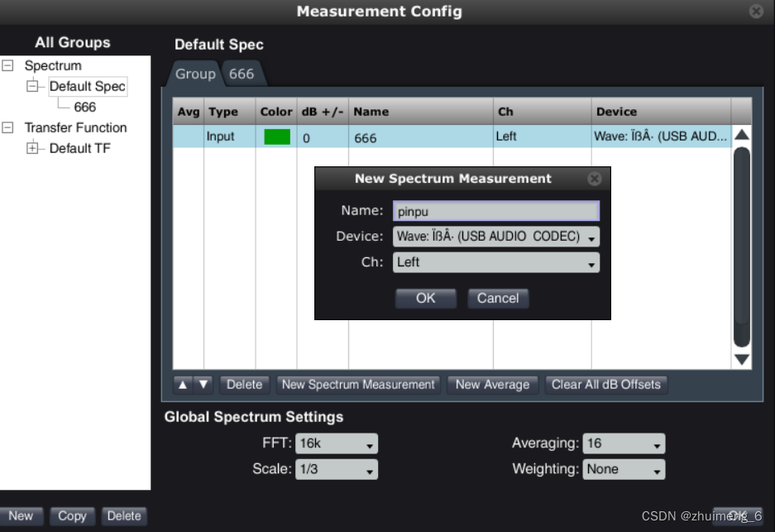Click the dB +/- column header
This screenshot has height=532, width=775.
tap(323, 112)
